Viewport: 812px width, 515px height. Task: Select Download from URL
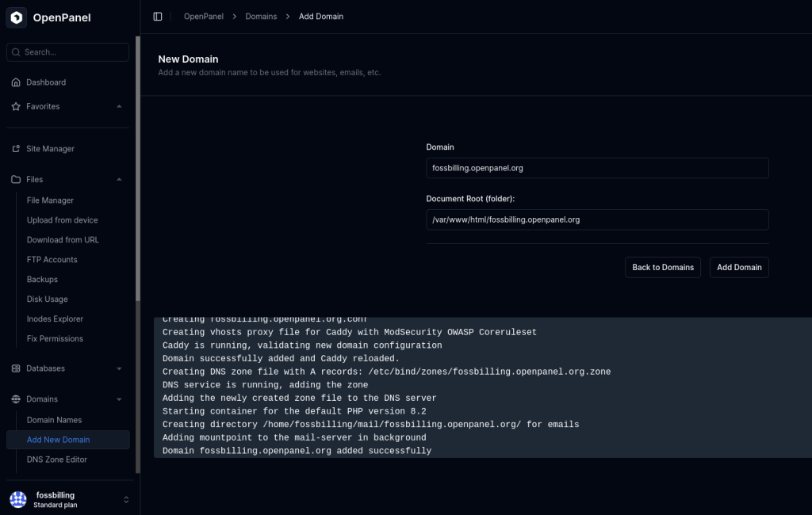(63, 239)
